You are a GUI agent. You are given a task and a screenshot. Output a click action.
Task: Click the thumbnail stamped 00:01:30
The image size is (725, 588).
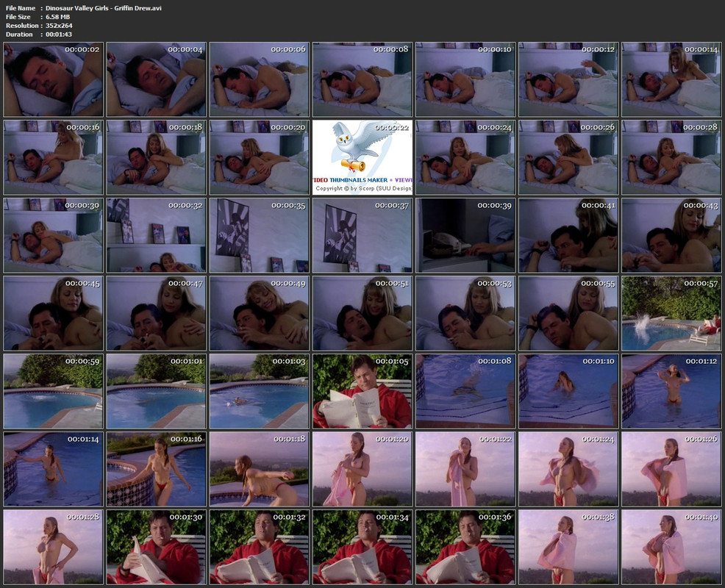tap(156, 547)
